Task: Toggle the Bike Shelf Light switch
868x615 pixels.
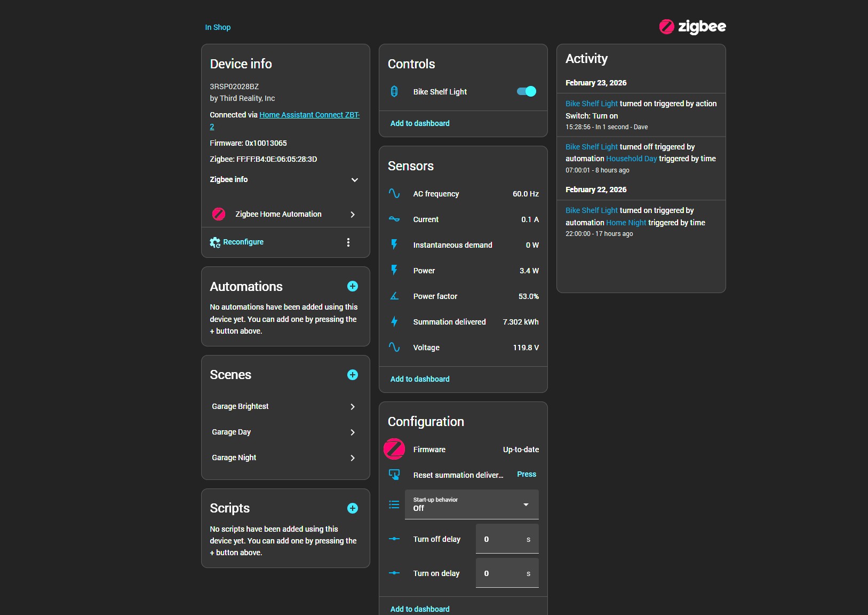Action: (x=527, y=91)
